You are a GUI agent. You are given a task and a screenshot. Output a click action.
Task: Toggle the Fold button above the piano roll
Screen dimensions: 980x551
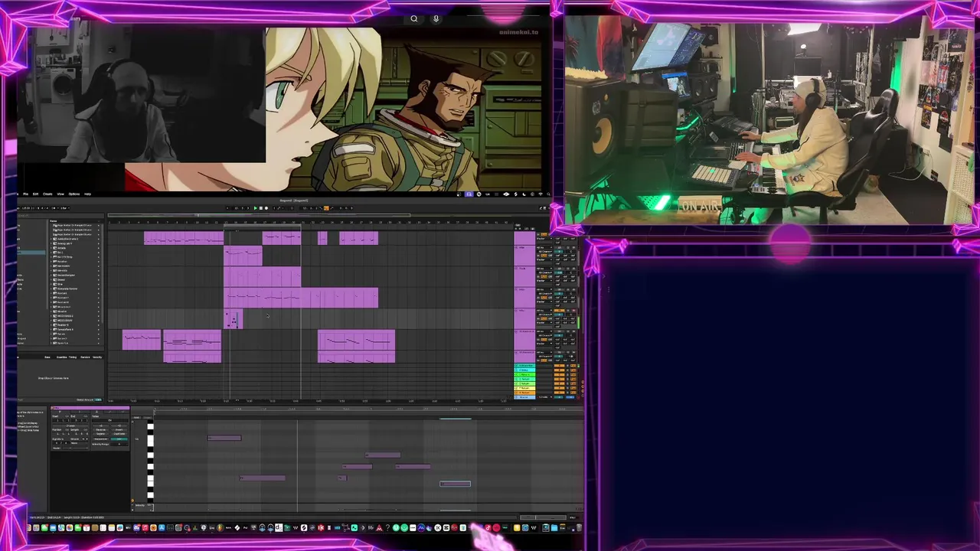coord(136,418)
